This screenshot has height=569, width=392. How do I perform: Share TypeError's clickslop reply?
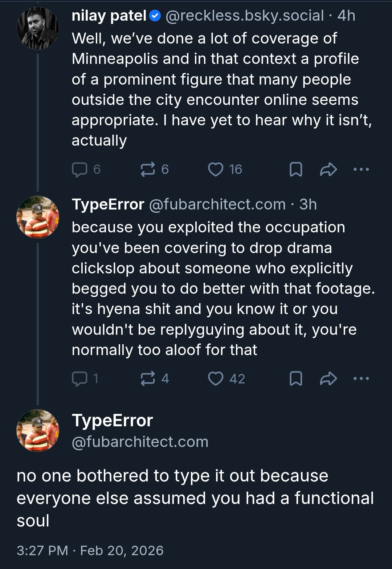(328, 379)
